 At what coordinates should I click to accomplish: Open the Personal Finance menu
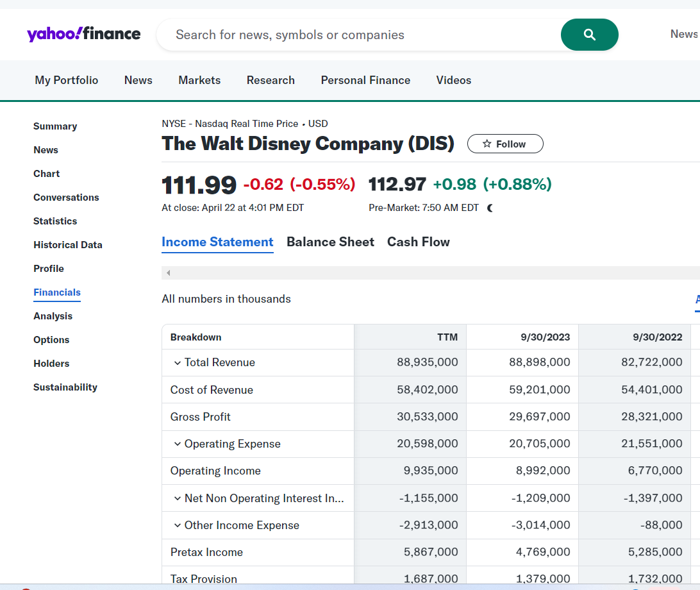pyautogui.click(x=365, y=80)
